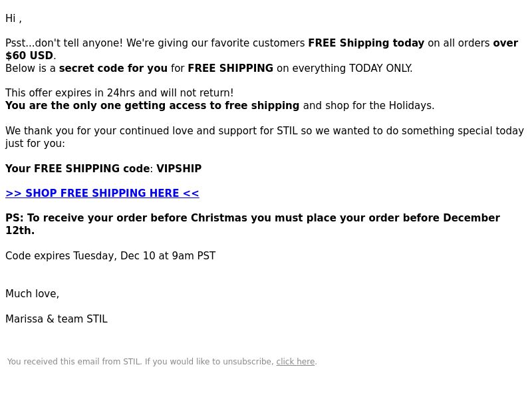The width and height of the screenshot is (532, 399).
Task: Click the 'Much love,' sign-off
Action: (32, 294)
